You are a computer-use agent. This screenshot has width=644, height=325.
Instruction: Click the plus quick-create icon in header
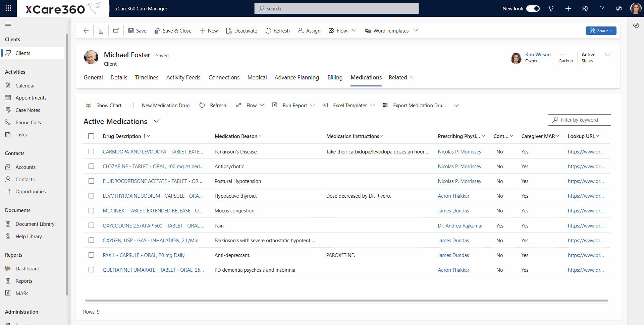coord(568,9)
